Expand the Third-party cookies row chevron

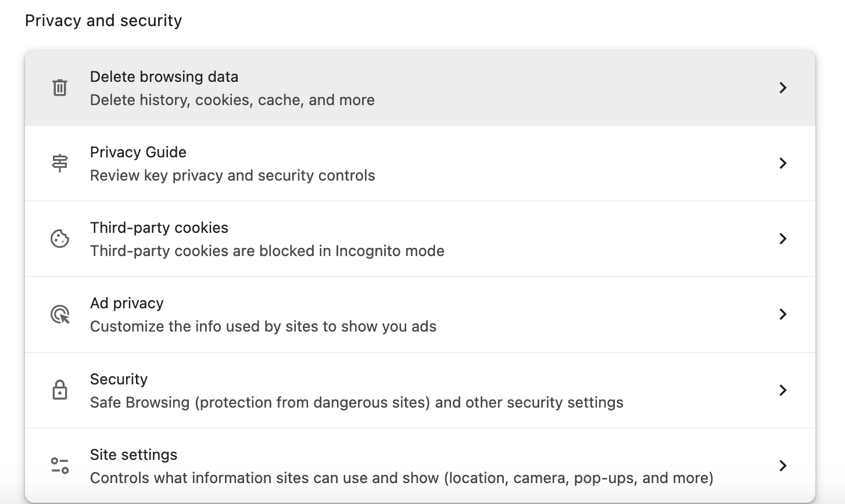pyautogui.click(x=783, y=239)
